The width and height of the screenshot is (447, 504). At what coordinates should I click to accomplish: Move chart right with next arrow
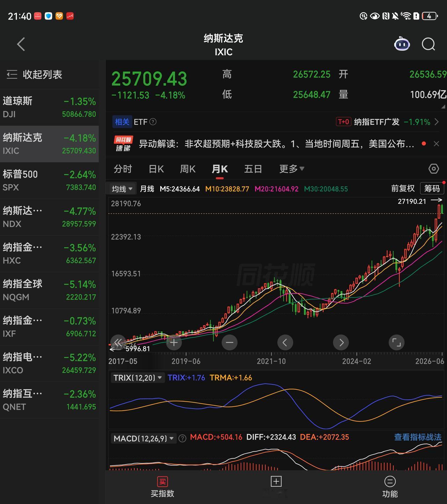pos(341,343)
